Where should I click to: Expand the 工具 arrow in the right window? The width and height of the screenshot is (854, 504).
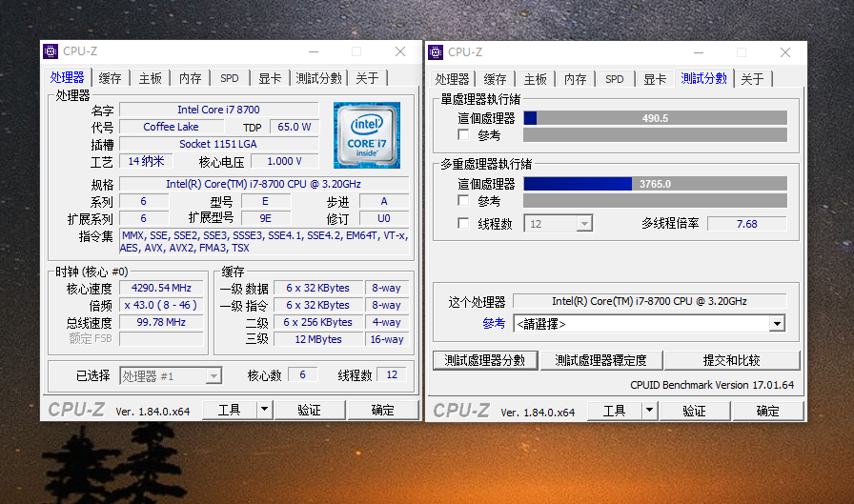coord(650,411)
